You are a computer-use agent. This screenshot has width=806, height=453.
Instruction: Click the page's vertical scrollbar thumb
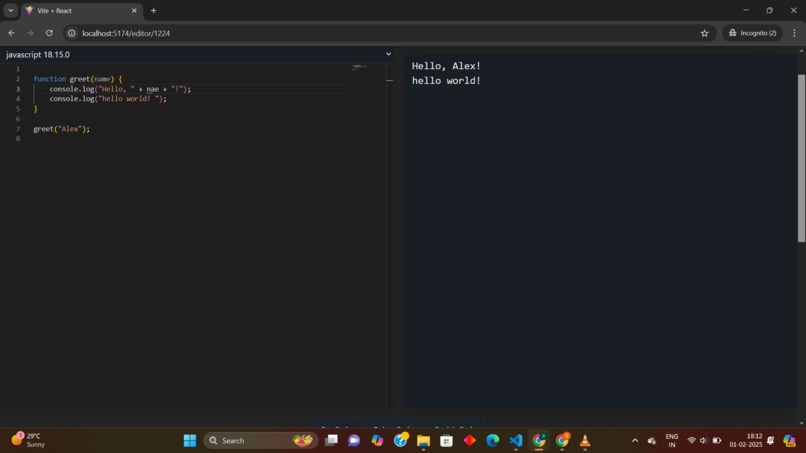tap(801, 158)
